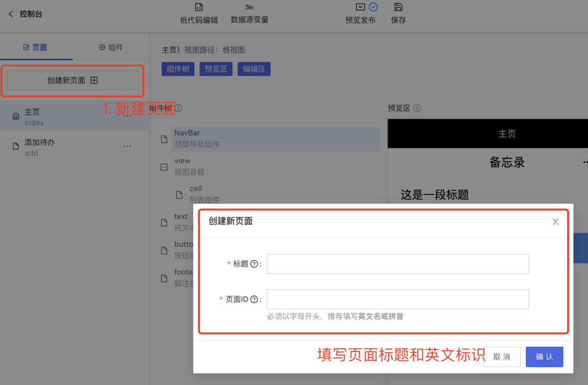Select the view 视图容器 node
Screen dimensions: 588x385
[189, 166]
